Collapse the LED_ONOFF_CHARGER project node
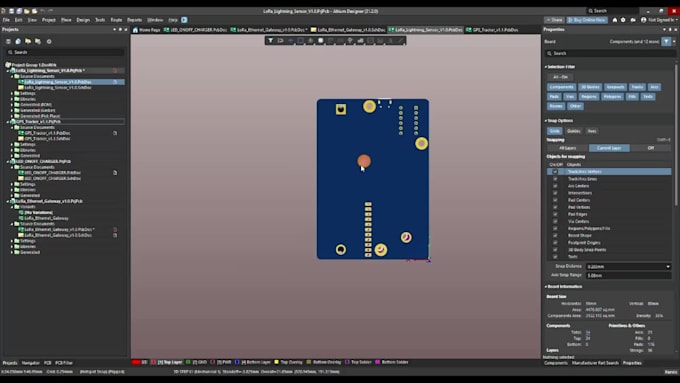680x383 pixels. (x=8, y=161)
